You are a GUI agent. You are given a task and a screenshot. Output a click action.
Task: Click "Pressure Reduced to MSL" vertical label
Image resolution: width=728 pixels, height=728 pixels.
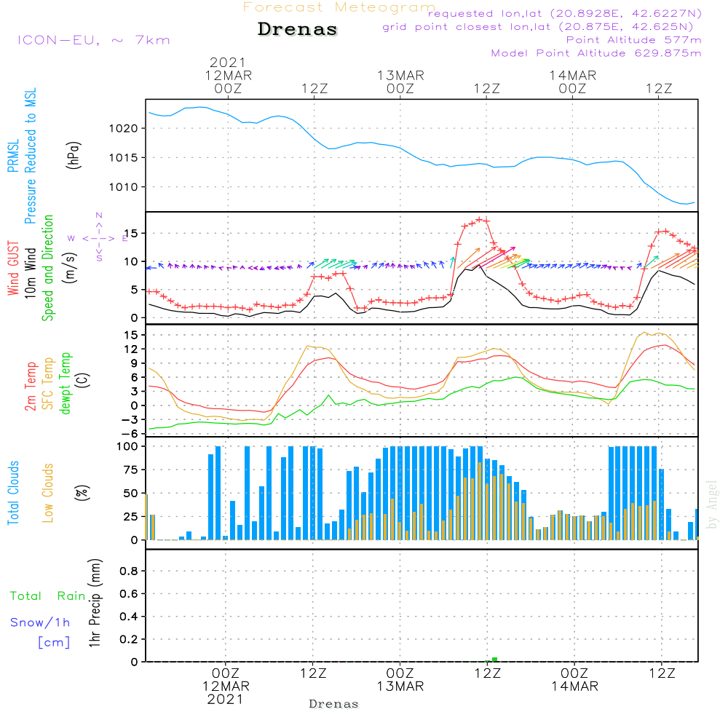point(30,156)
